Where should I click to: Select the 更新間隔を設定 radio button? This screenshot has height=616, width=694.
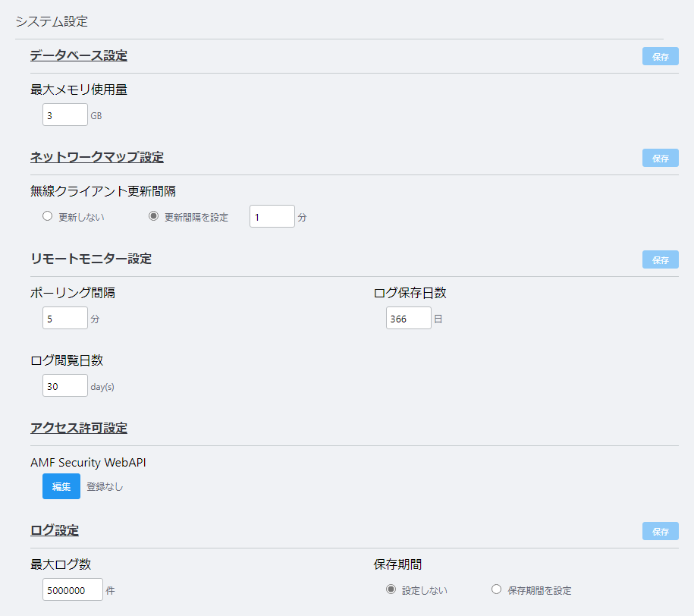pyautogui.click(x=153, y=216)
